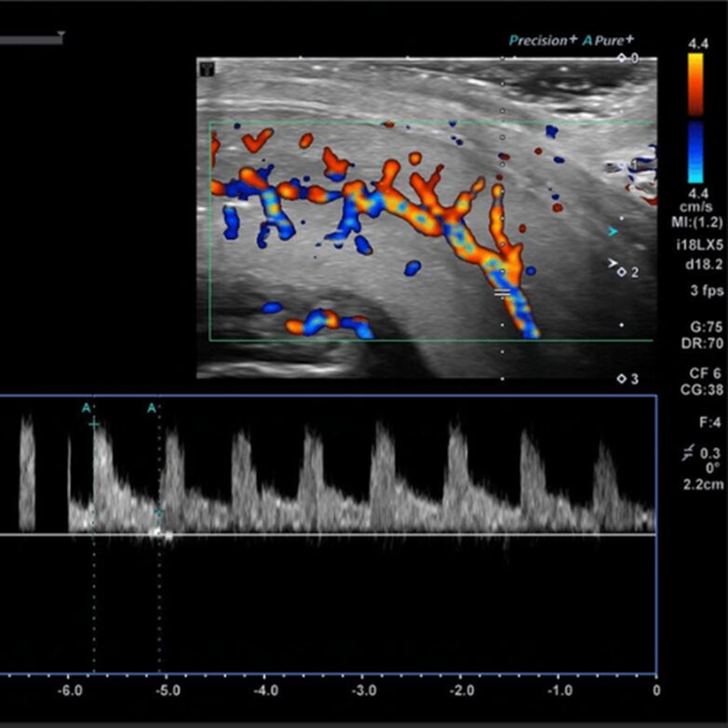Click the F:4 filter value

coord(710,423)
